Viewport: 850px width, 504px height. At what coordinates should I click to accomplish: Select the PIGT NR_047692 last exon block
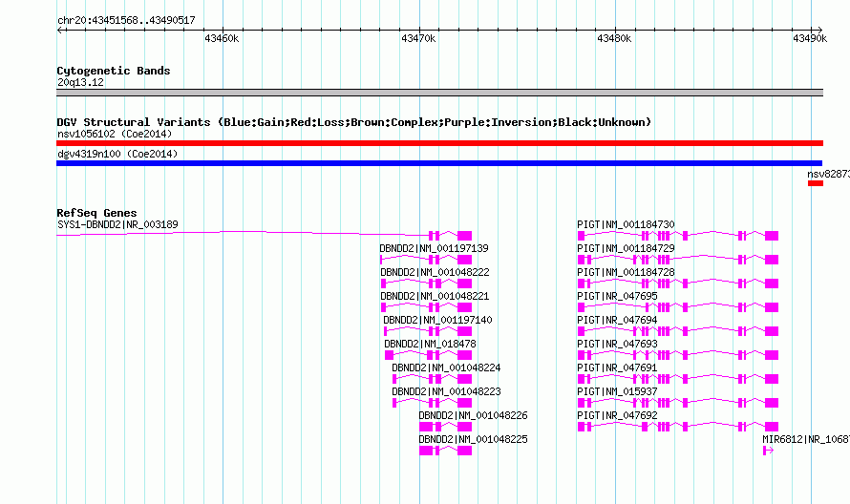(772, 427)
